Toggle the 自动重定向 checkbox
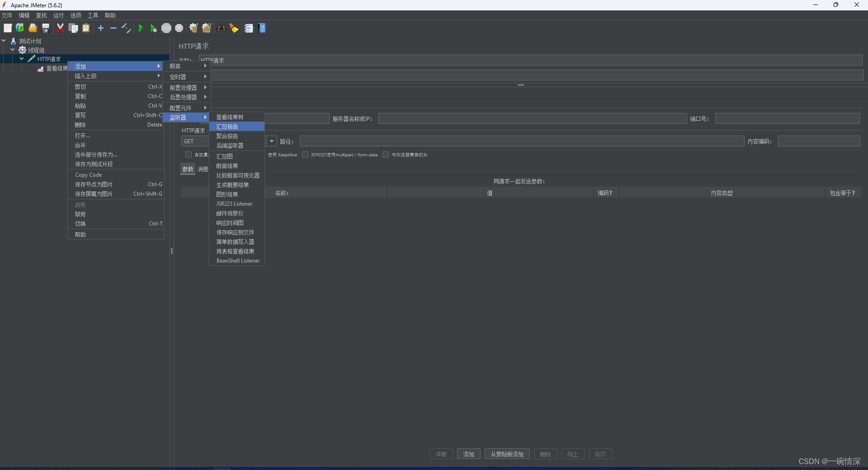Image resolution: width=868 pixels, height=470 pixels. tap(189, 155)
